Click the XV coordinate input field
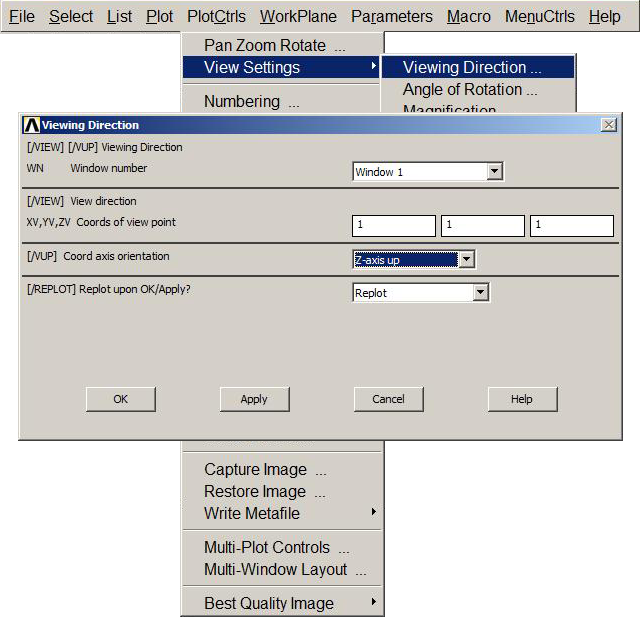Viewport: 640px width, 617px height. pyautogui.click(x=393, y=226)
